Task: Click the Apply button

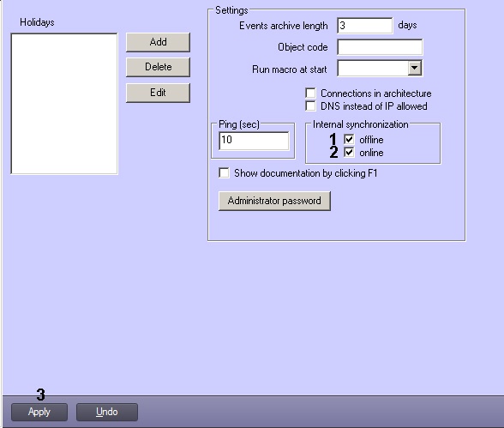Action: coord(39,412)
